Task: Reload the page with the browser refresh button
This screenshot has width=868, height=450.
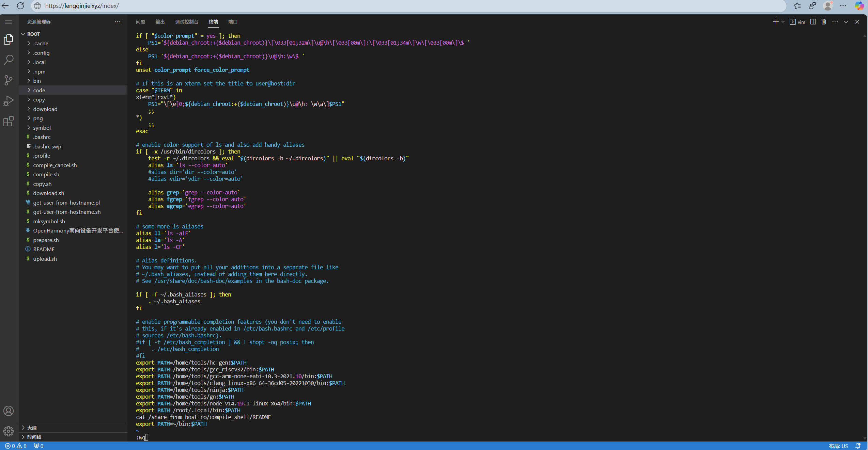Action: click(x=20, y=5)
